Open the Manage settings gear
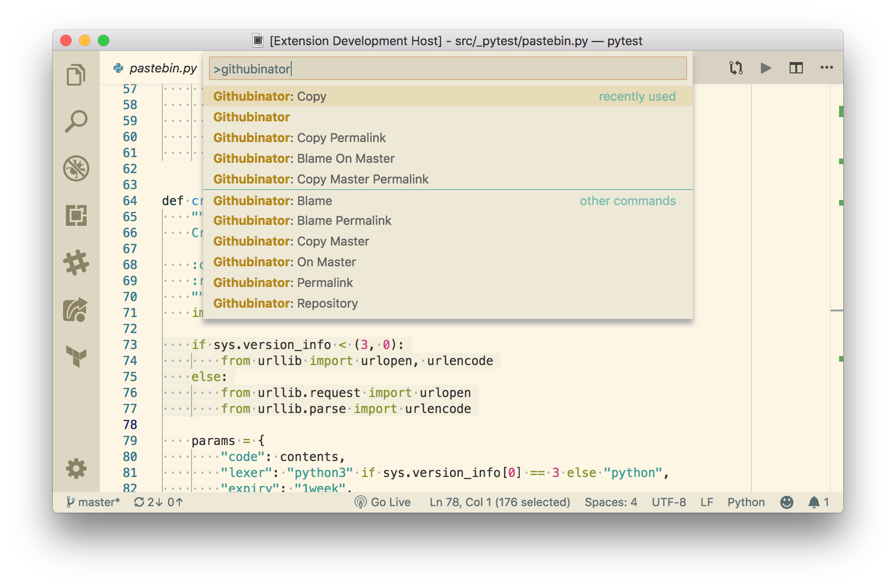The image size is (896, 588). (76, 469)
